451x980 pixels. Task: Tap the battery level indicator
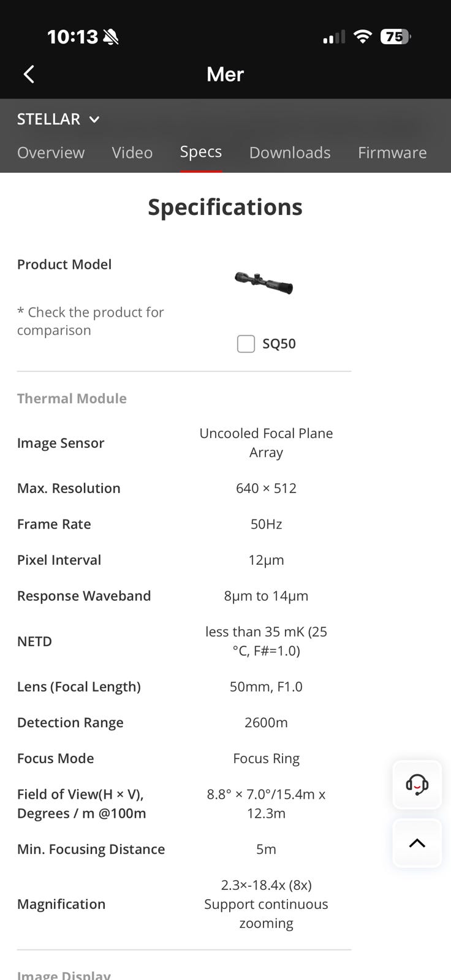click(395, 37)
